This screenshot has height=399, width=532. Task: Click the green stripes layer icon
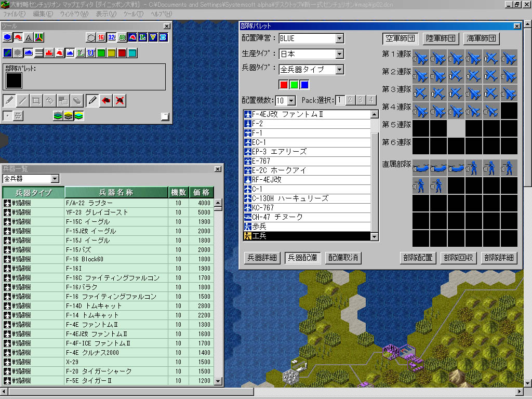101,52
